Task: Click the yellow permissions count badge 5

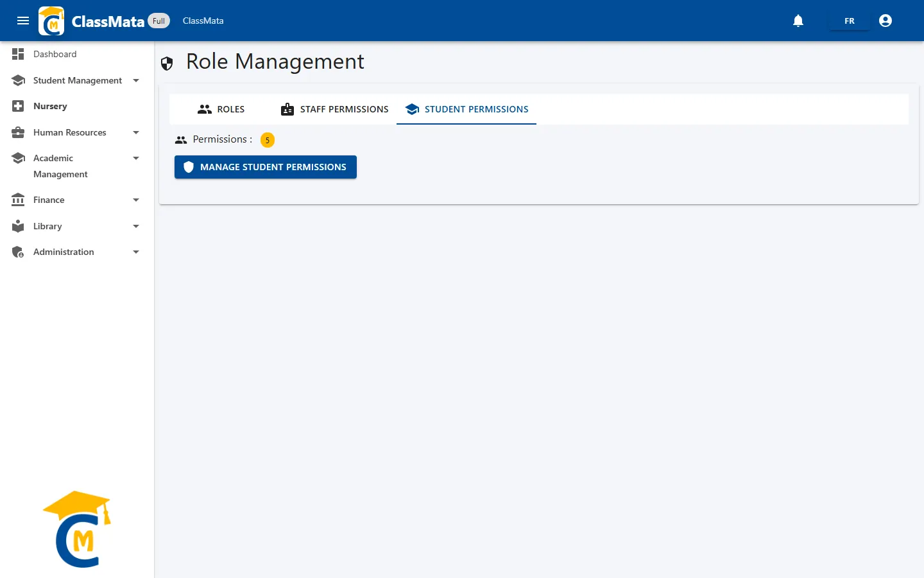Action: pos(268,140)
